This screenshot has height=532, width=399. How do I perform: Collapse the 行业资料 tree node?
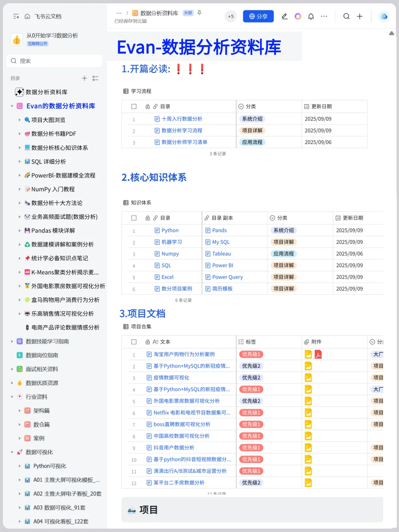coord(12,397)
